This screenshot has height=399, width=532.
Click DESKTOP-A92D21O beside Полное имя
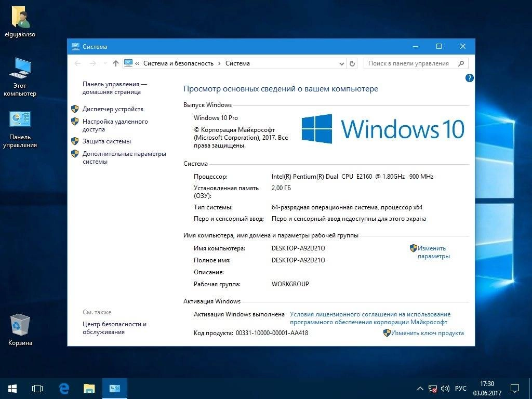tap(298, 260)
